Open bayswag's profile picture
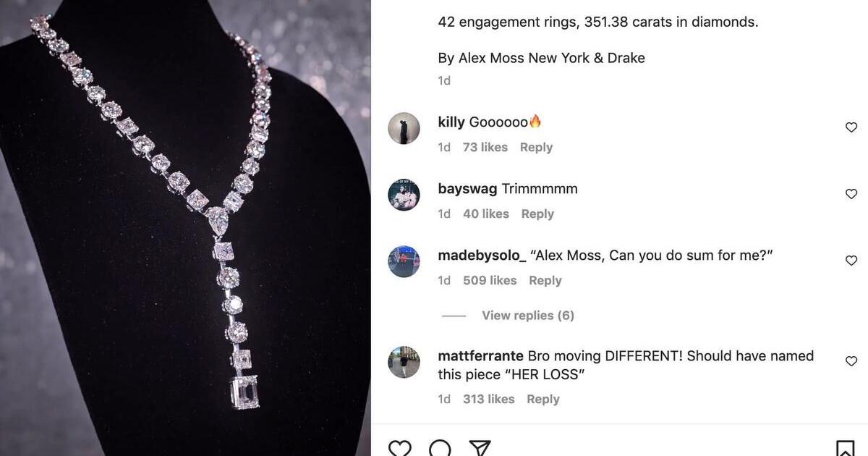Screen dimensions: 868x456 pos(404,195)
